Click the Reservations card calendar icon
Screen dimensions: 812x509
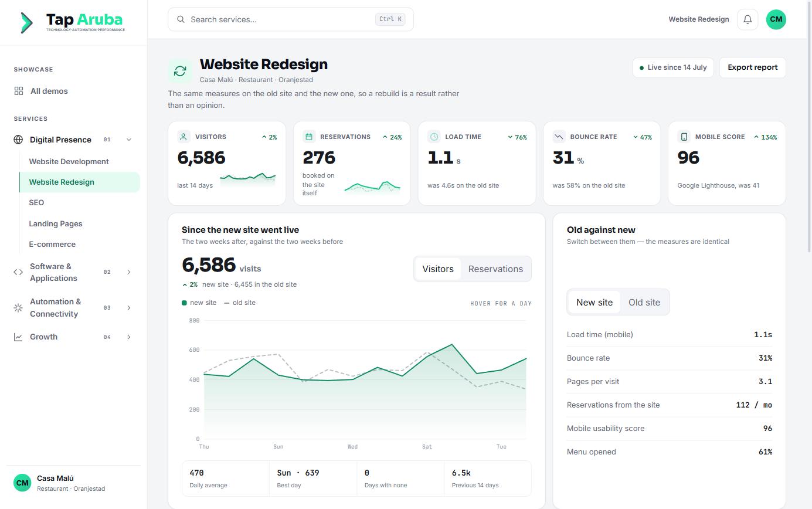[309, 137]
